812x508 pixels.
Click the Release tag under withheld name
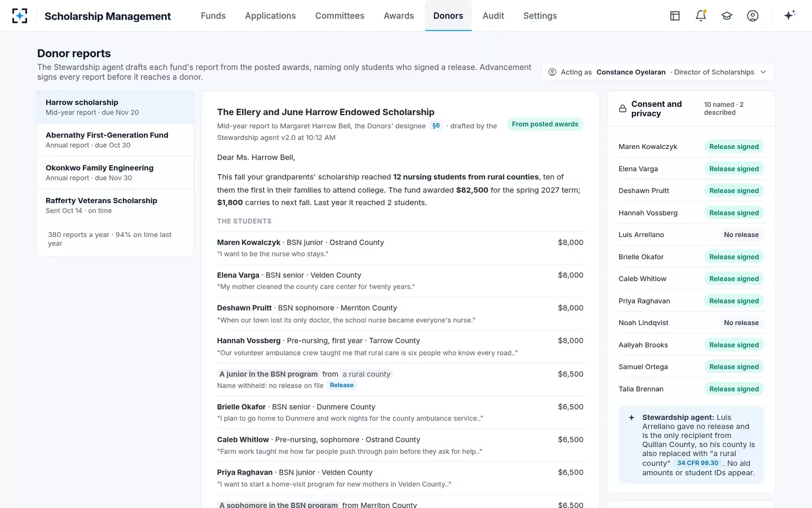pyautogui.click(x=342, y=386)
